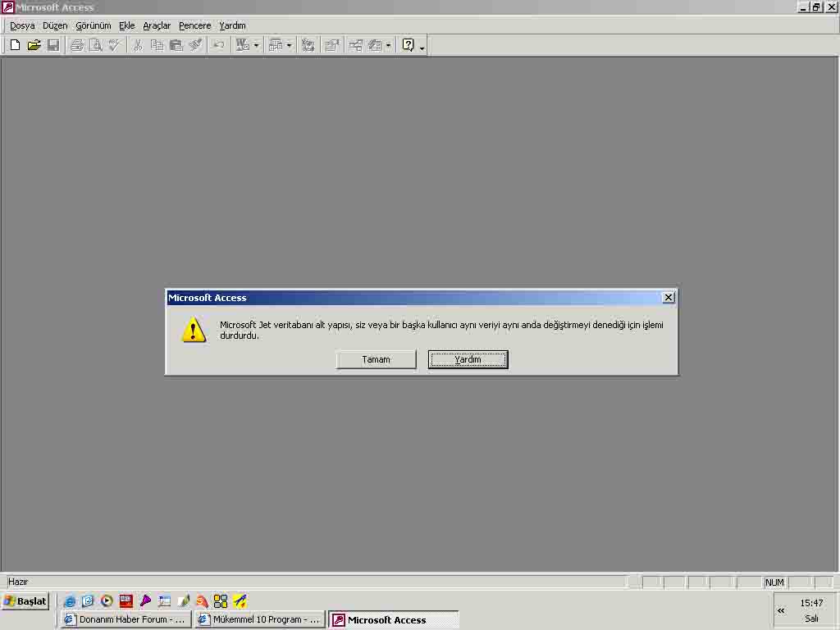Expand the New Object dropdown arrow
840x630 pixels.
(388, 46)
